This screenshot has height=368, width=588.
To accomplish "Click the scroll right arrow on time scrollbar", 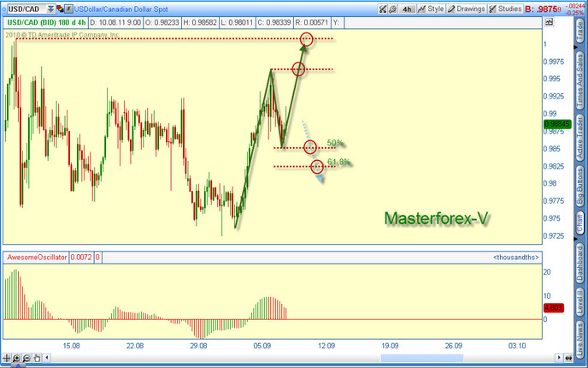I will [559, 358].
